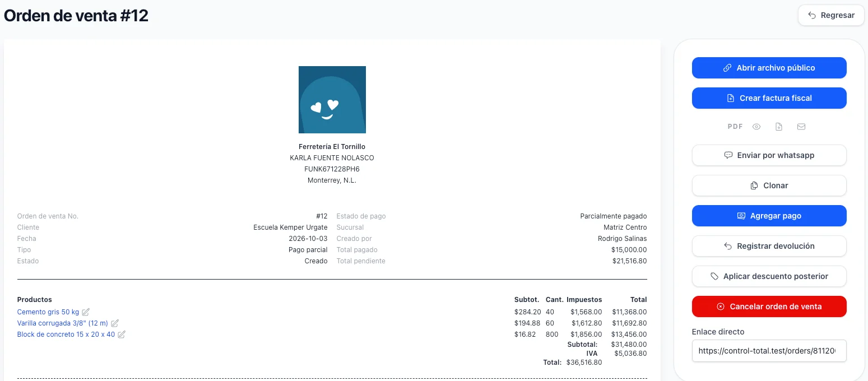Clone this order with Clonar
Image resolution: width=868 pixels, height=381 pixels.
[x=769, y=185]
